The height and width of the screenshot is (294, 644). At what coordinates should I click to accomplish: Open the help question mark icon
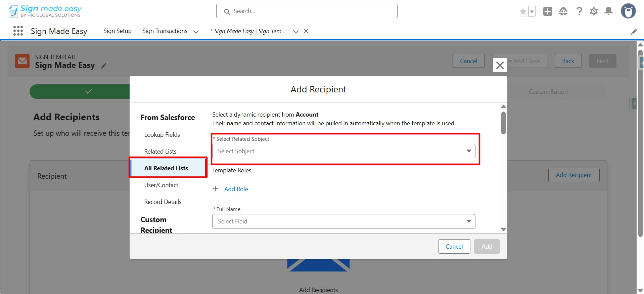click(579, 11)
